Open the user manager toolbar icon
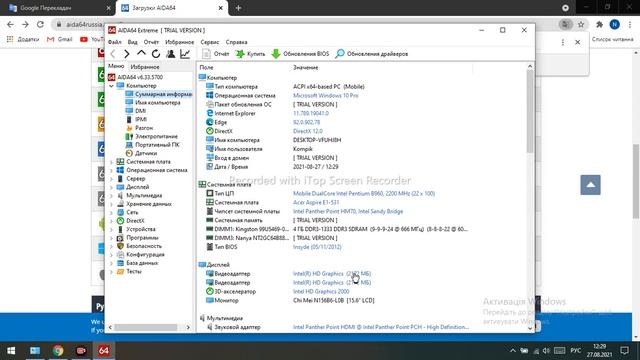640x360 pixels. tap(171, 54)
